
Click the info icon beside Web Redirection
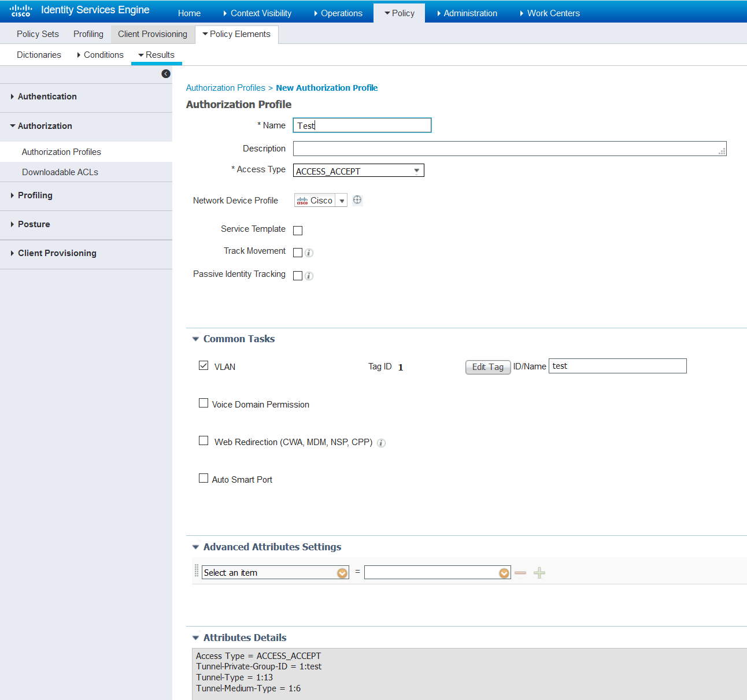point(381,443)
